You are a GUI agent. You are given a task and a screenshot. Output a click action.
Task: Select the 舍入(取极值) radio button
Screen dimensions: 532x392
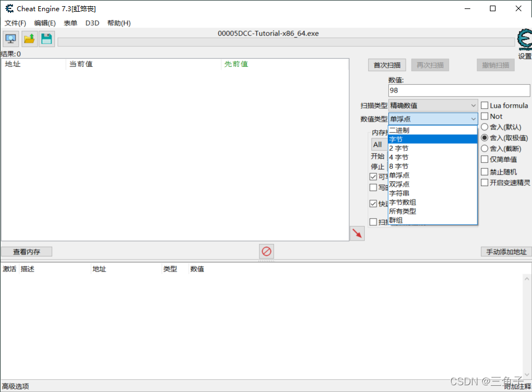pos(484,137)
